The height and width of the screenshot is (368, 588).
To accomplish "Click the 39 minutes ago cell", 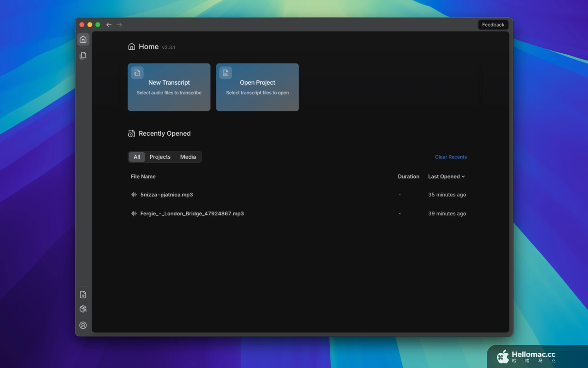I will pyautogui.click(x=447, y=213).
